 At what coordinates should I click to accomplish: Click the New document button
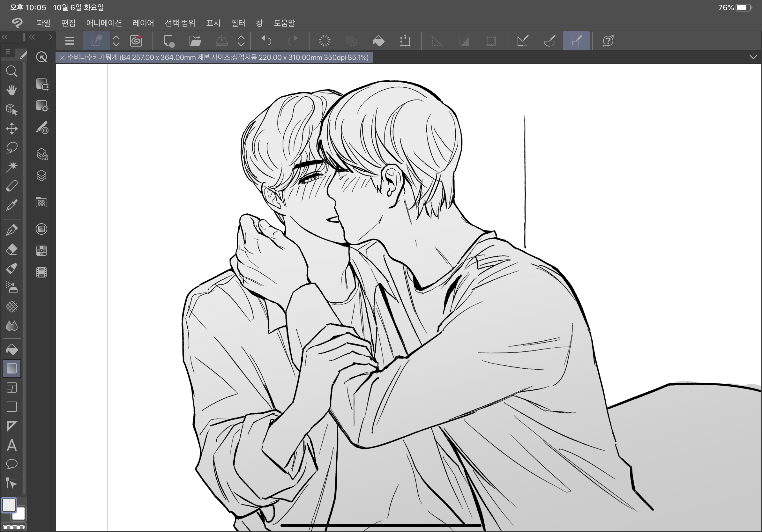(168, 41)
